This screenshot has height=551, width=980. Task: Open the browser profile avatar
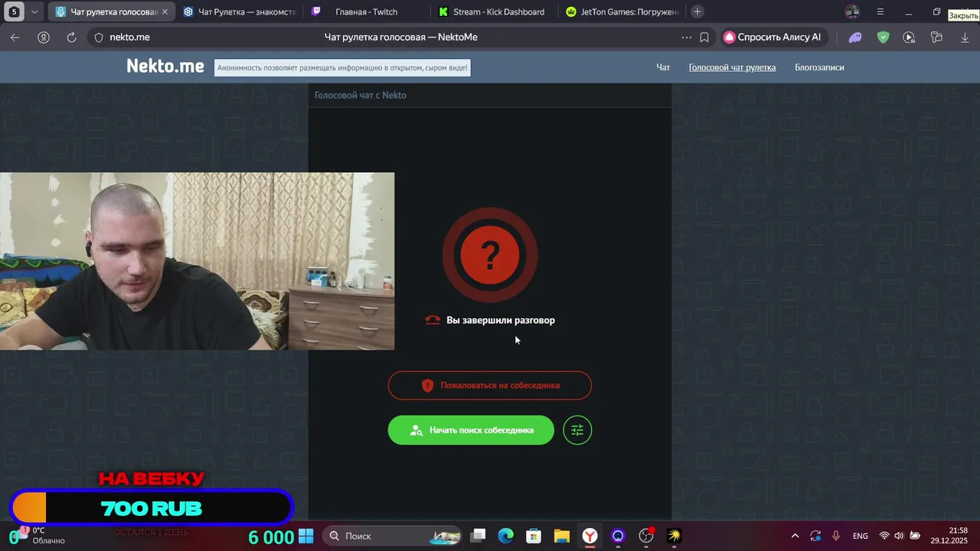(852, 11)
